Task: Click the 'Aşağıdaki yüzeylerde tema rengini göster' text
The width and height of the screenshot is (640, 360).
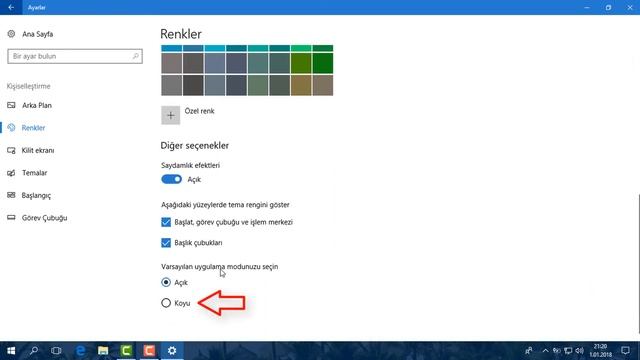Action: [x=225, y=204]
